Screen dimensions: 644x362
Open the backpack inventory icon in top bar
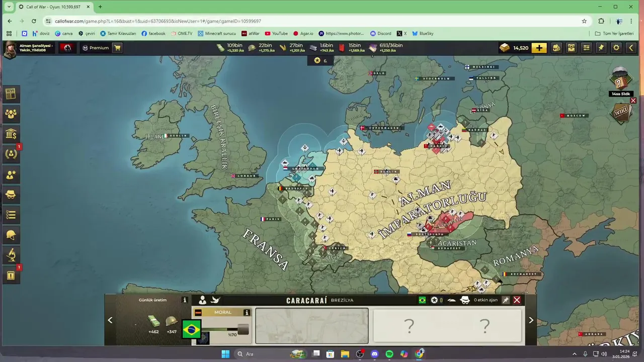click(x=556, y=48)
